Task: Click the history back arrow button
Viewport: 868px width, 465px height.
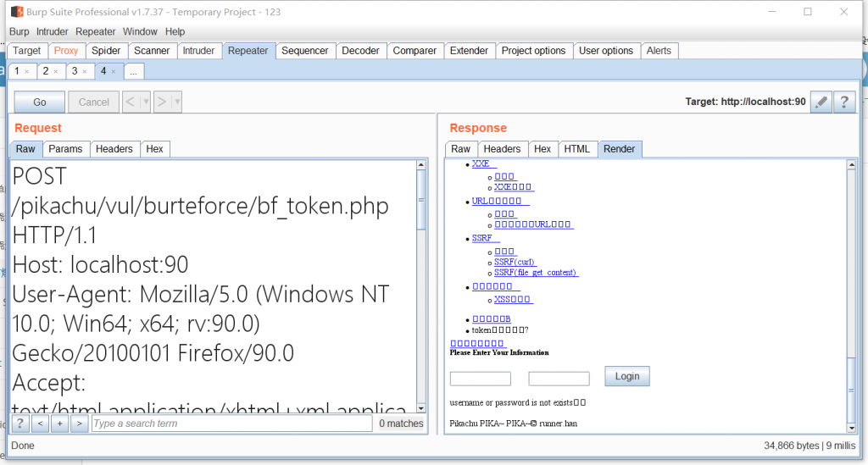Action: click(131, 102)
